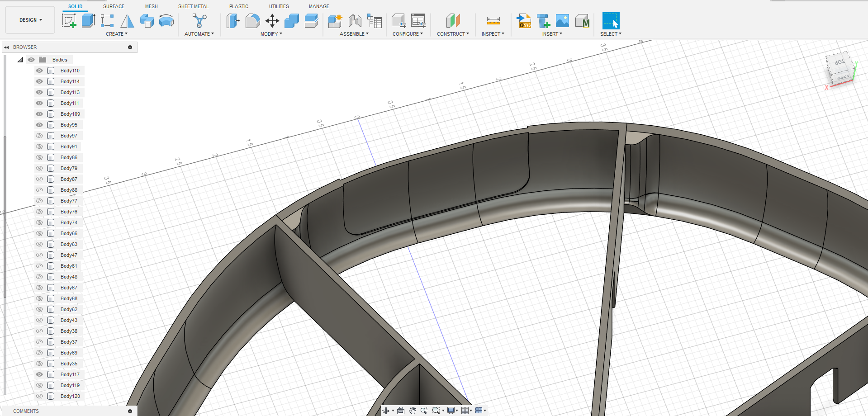Image resolution: width=868 pixels, height=416 pixels.
Task: Click the Zoom tool icon
Action: point(424,411)
